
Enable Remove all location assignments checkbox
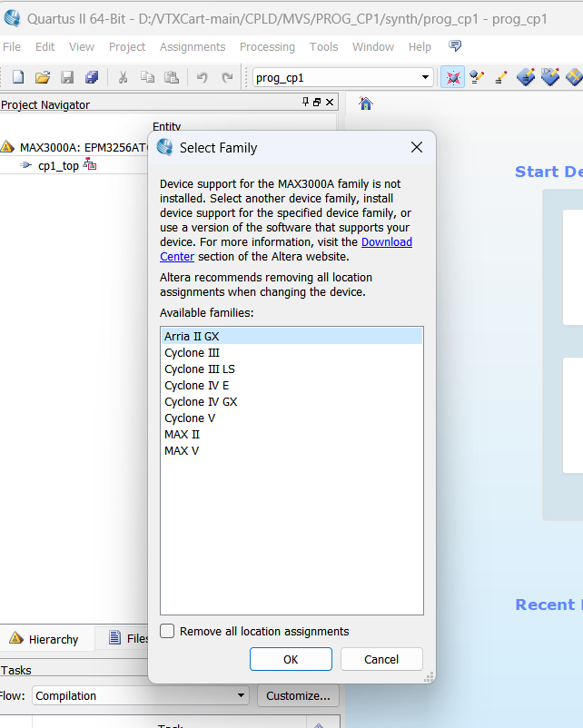(167, 631)
